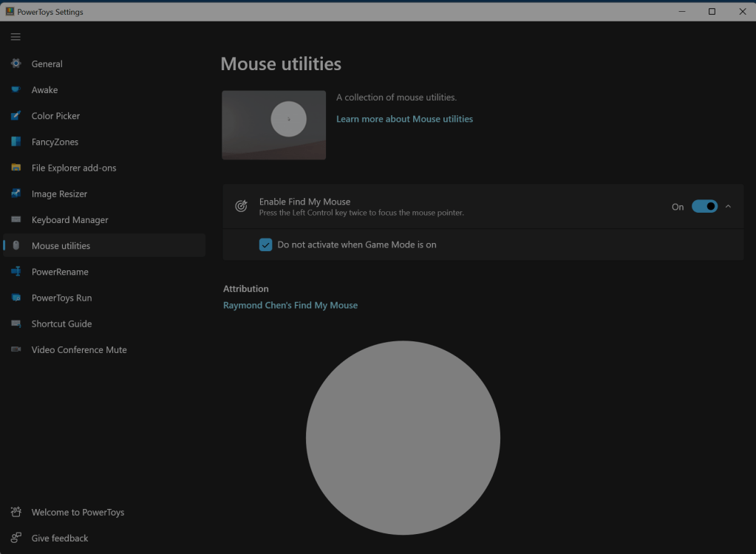The width and height of the screenshot is (756, 554).
Task: Open Keyboard Manager settings
Action: (x=104, y=219)
